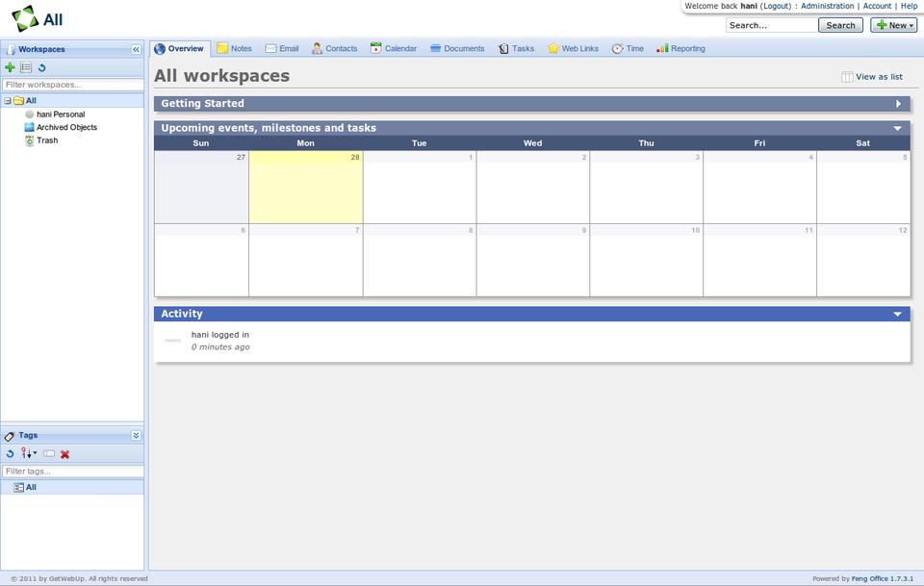Collapse the All workspaces tree node
The width and height of the screenshot is (924, 586).
[7, 101]
